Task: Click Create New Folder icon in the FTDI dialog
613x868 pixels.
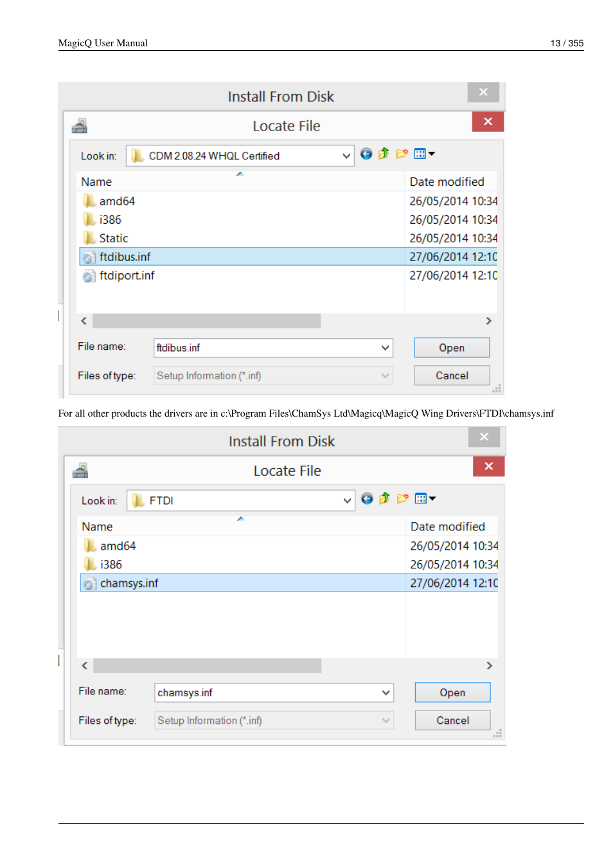Action: 403,499
